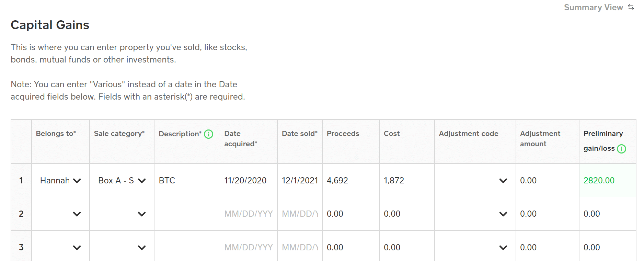
Task: Click the Cost field showing 1,872
Action: click(393, 180)
